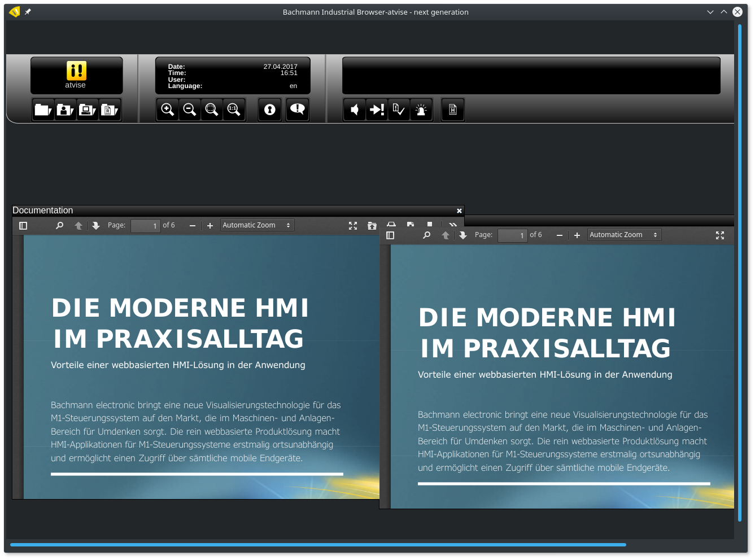Toggle sidebar in right PDF viewer
Image resolution: width=755 pixels, height=560 pixels.
coord(390,235)
